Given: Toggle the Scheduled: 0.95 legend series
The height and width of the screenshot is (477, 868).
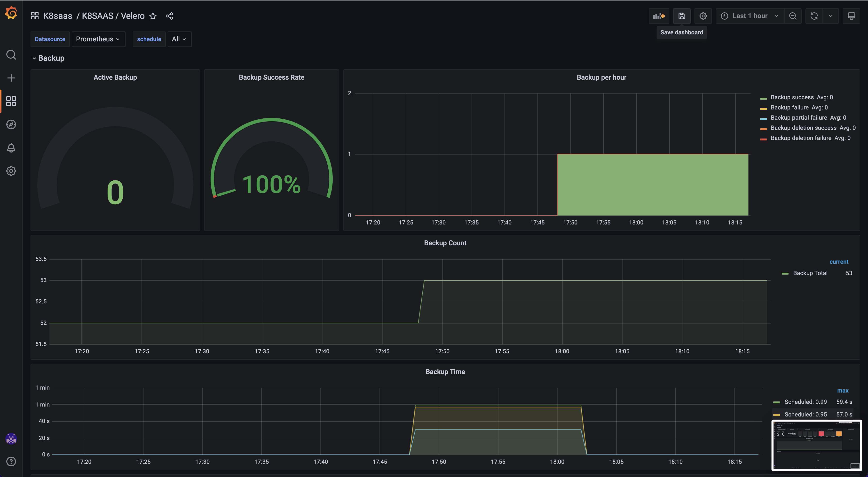Looking at the screenshot, I should [805, 414].
